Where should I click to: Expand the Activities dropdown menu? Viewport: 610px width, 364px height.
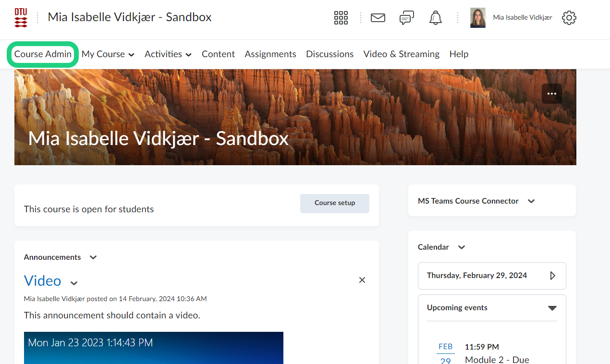tap(168, 54)
